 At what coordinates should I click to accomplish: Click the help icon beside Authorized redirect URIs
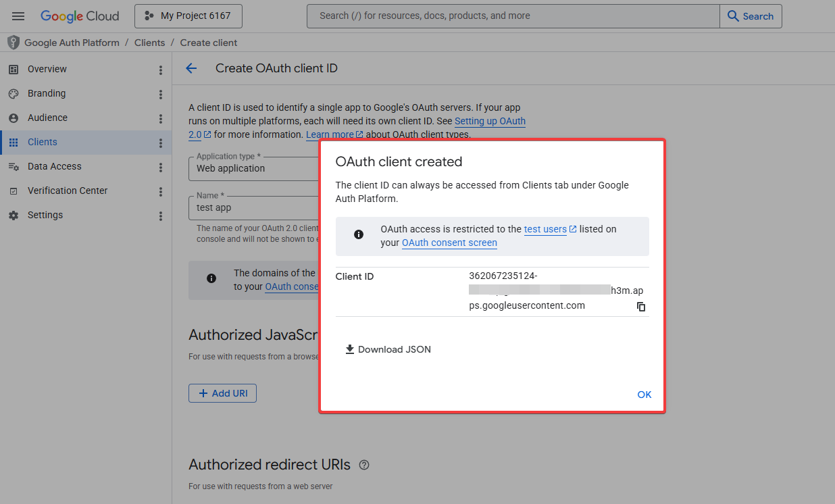(x=364, y=465)
